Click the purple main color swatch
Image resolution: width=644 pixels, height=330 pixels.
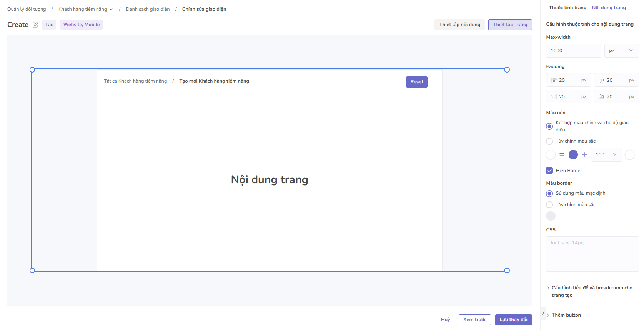point(573,155)
